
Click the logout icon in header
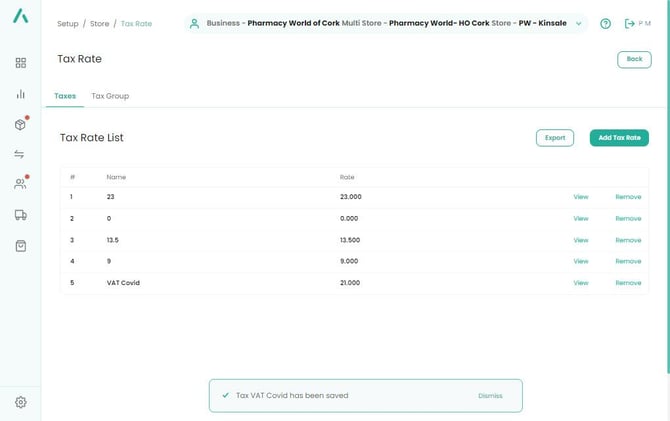(630, 24)
